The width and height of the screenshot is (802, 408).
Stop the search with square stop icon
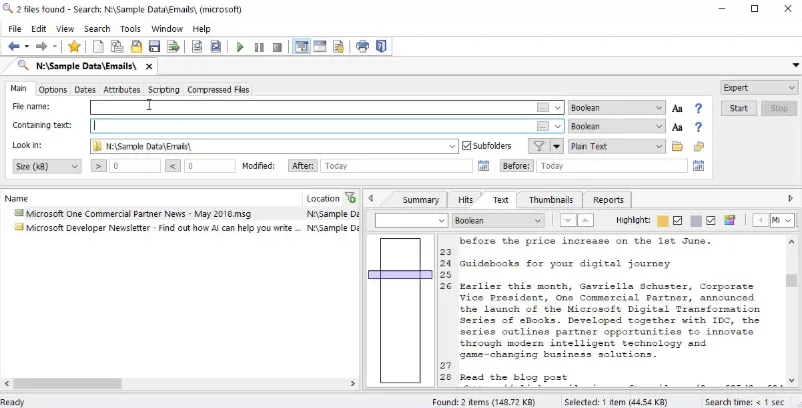(277, 47)
